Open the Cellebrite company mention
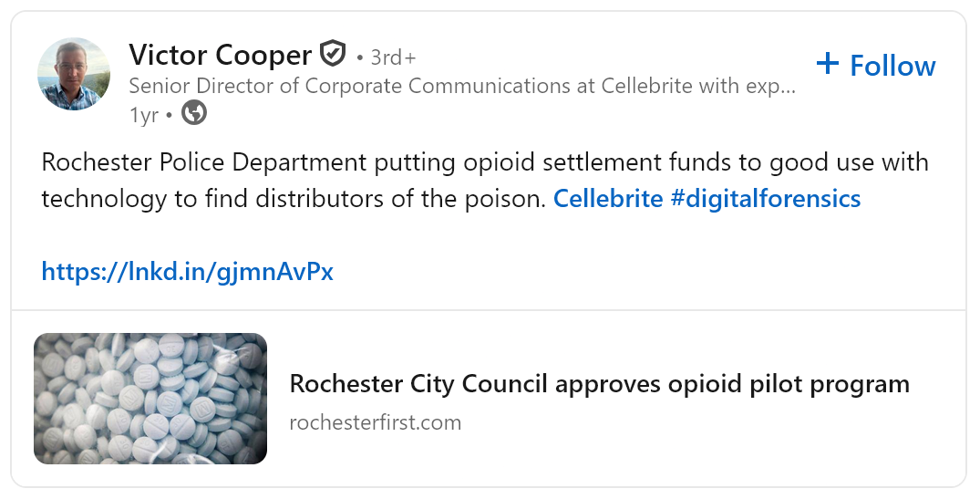The height and width of the screenshot is (499, 980). pos(608,198)
